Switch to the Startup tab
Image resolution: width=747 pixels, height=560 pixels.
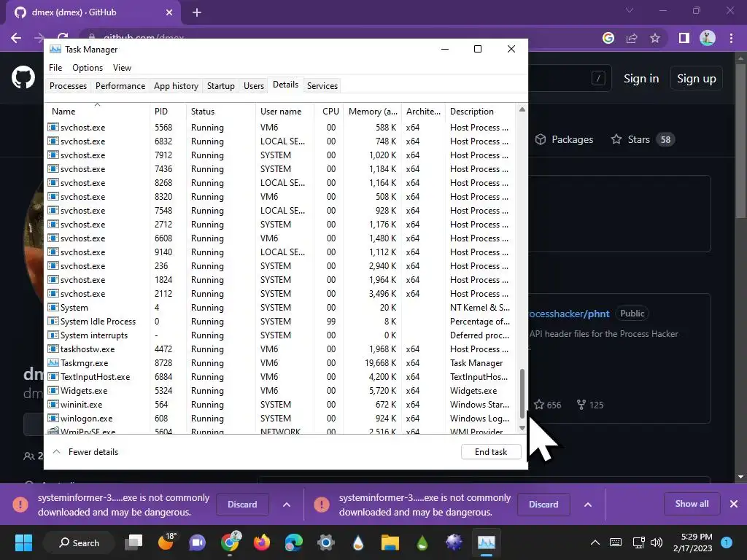click(x=220, y=86)
